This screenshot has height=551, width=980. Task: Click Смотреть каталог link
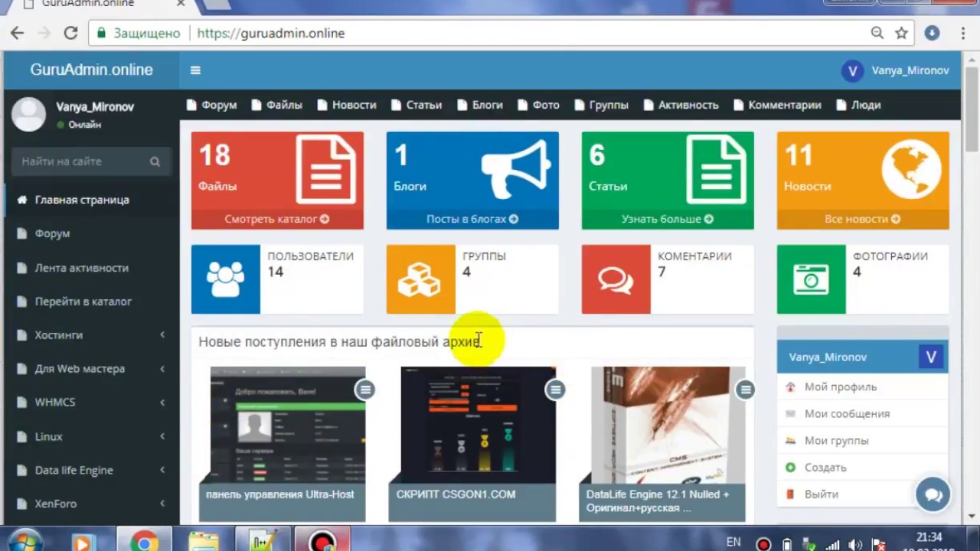click(277, 219)
